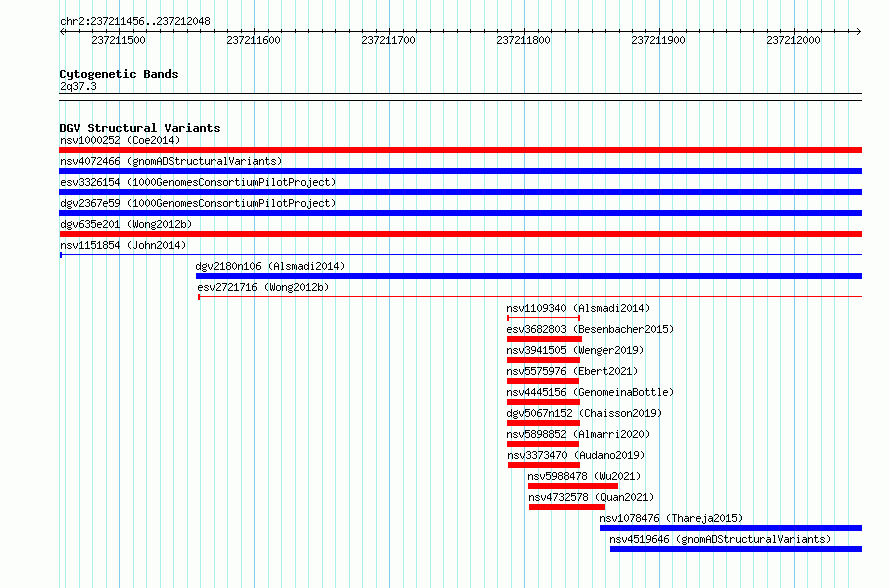Open the nsv3373470 (Audano2019) label
Image resolution: width=890 pixels, height=588 pixels.
tap(576, 455)
